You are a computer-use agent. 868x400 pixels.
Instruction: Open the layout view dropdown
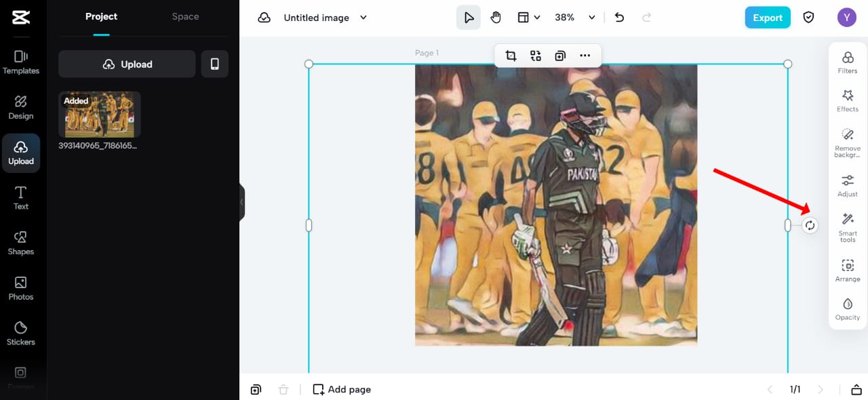[529, 18]
